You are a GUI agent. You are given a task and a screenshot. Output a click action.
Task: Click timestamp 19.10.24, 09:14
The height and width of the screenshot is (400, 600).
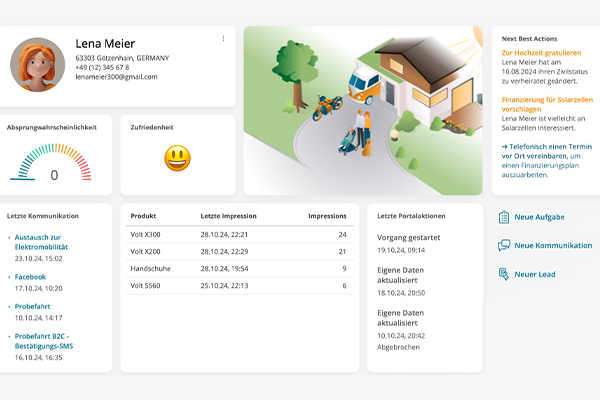401,250
